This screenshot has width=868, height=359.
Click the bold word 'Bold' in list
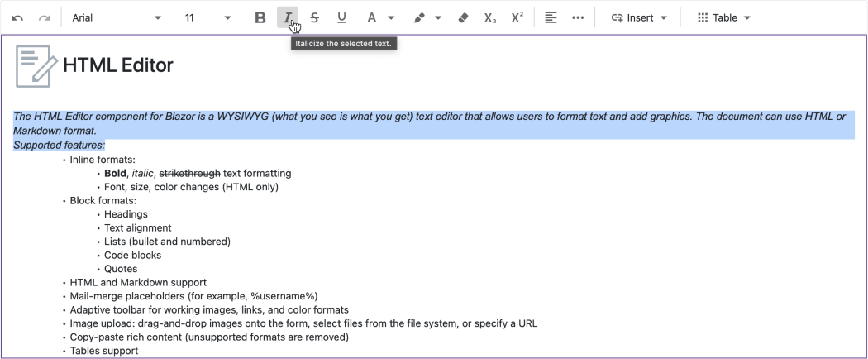click(x=115, y=174)
